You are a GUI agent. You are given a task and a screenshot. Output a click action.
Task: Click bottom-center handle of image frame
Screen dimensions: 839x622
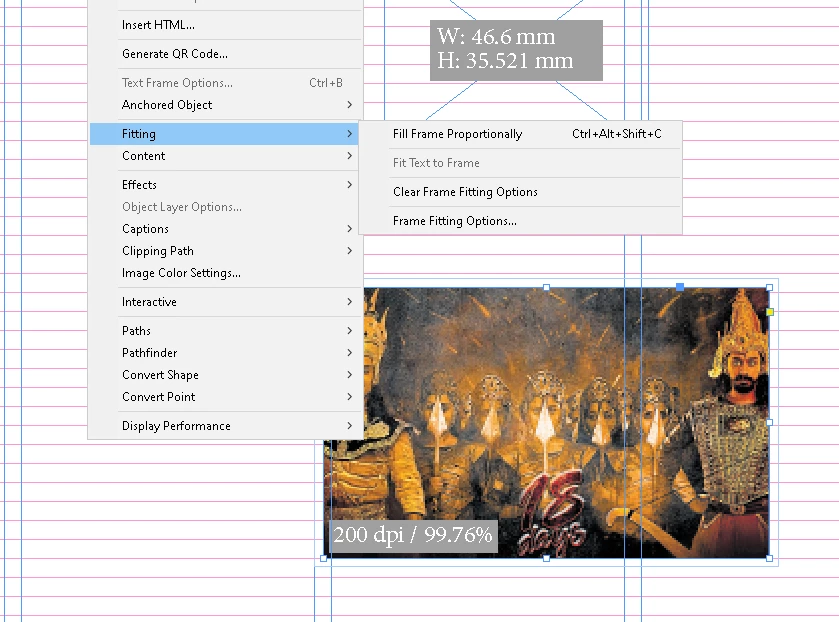click(x=546, y=558)
